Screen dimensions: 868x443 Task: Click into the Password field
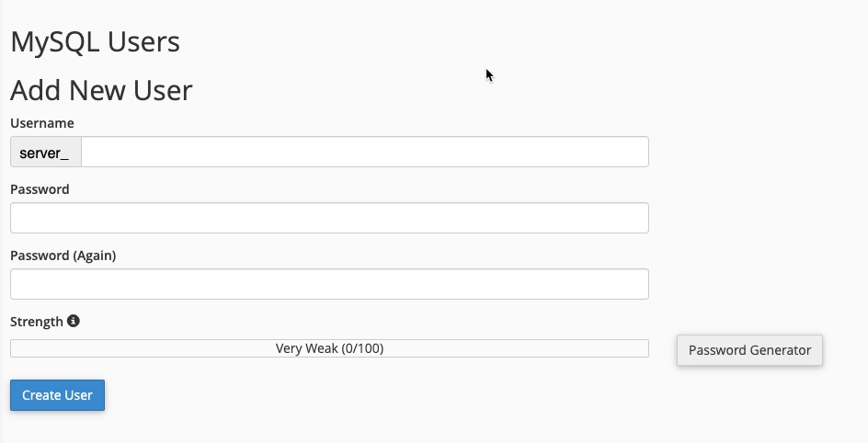329,219
